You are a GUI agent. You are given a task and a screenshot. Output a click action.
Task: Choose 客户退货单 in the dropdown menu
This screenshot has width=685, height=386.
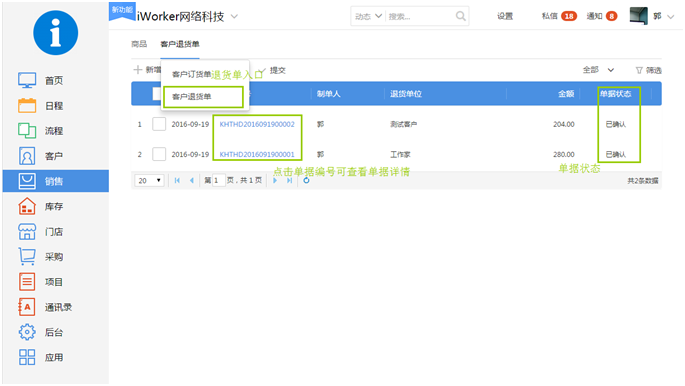[191, 96]
